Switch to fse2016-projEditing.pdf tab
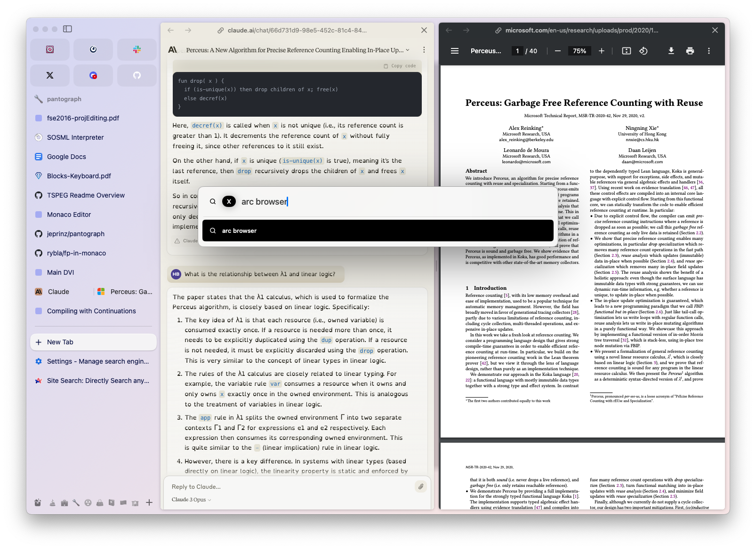 click(93, 118)
